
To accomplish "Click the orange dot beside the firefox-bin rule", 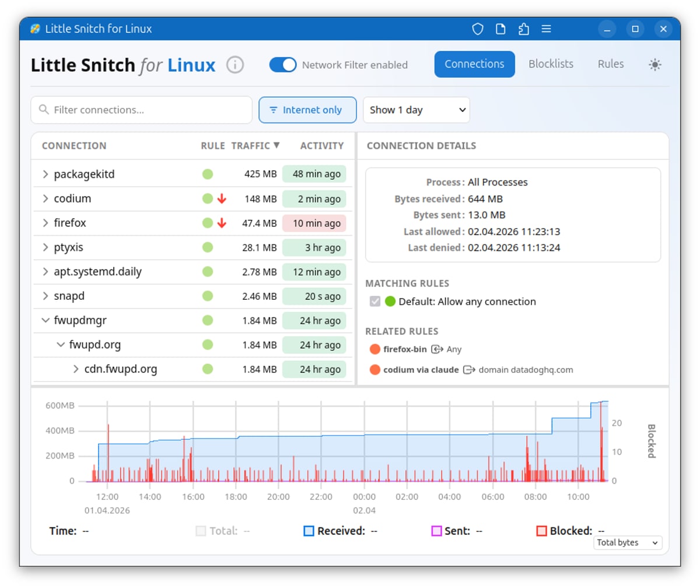I will 375,349.
